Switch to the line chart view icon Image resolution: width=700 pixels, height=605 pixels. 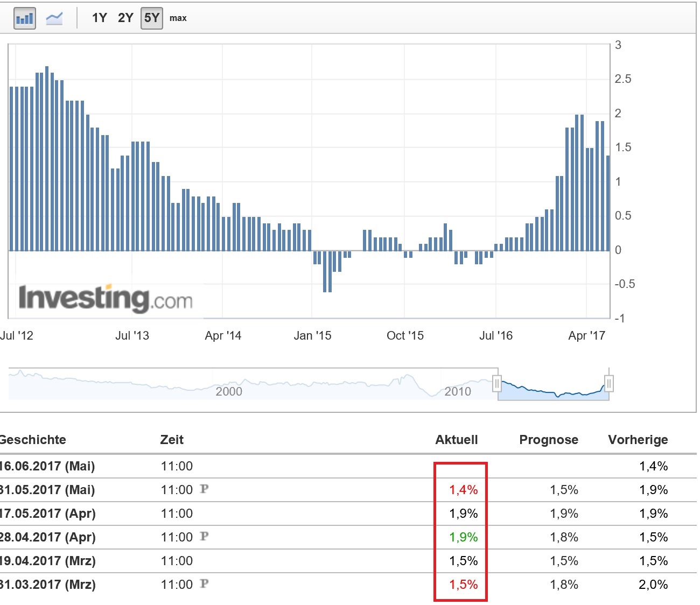point(54,19)
